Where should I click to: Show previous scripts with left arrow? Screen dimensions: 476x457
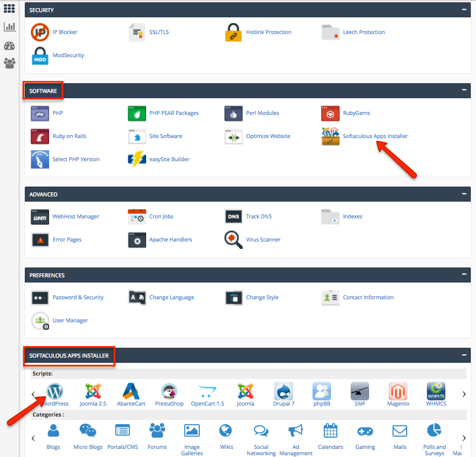click(x=34, y=394)
